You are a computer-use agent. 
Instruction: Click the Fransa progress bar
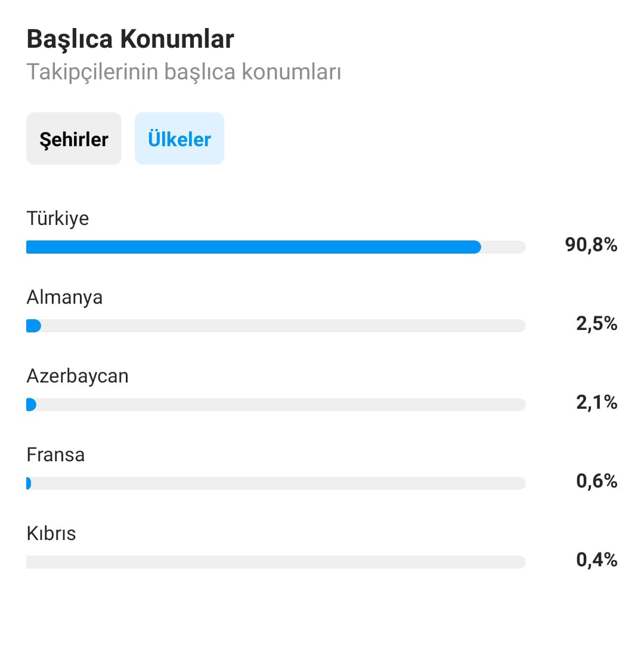[x=275, y=483]
